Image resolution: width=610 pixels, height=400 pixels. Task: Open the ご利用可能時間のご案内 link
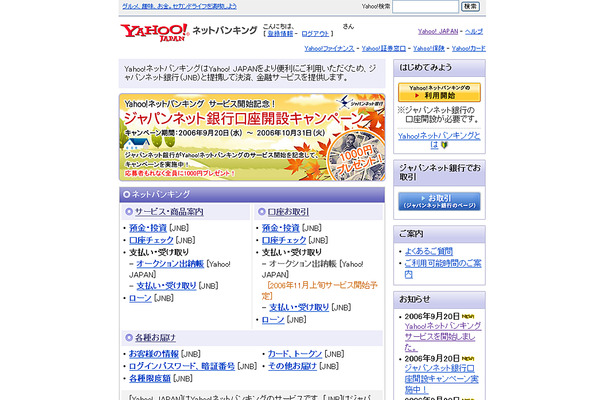tap(443, 269)
